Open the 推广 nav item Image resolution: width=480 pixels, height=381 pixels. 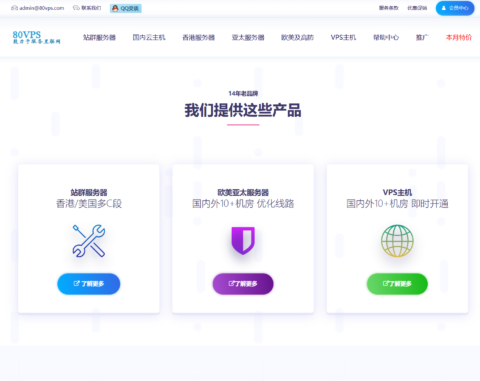pyautogui.click(x=422, y=37)
